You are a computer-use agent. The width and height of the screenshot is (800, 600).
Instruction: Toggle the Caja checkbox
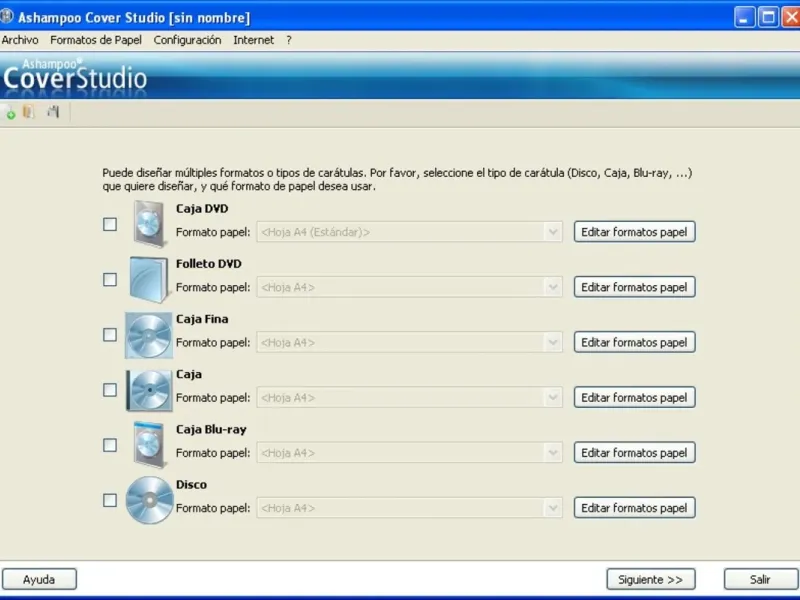(x=110, y=390)
